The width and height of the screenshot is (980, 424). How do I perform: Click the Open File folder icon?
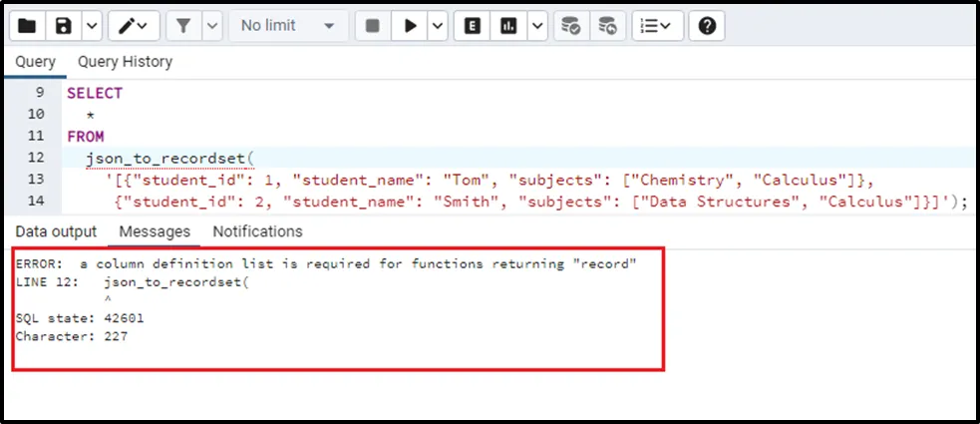(27, 26)
